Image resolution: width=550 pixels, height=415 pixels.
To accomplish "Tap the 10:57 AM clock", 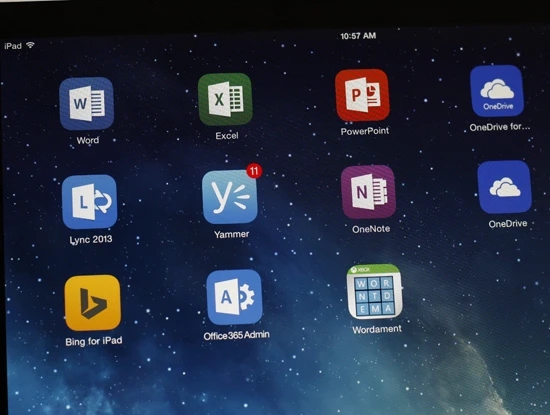I will tap(358, 36).
